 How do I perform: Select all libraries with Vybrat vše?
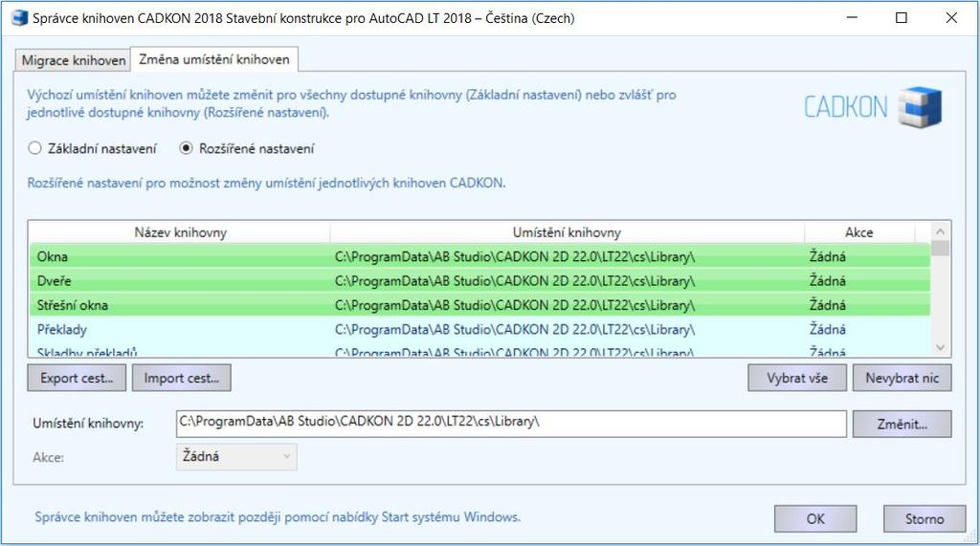click(797, 378)
